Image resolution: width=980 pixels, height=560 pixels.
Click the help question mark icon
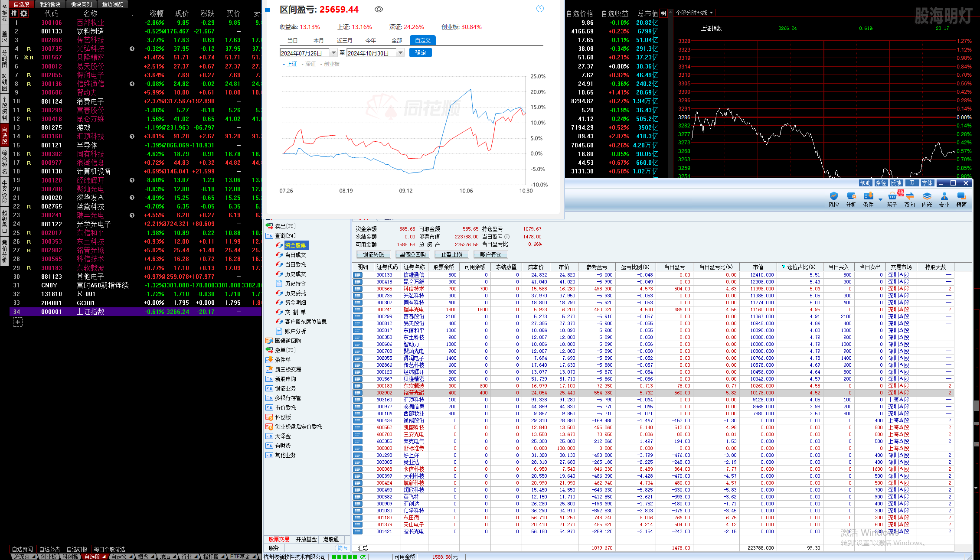tap(540, 9)
